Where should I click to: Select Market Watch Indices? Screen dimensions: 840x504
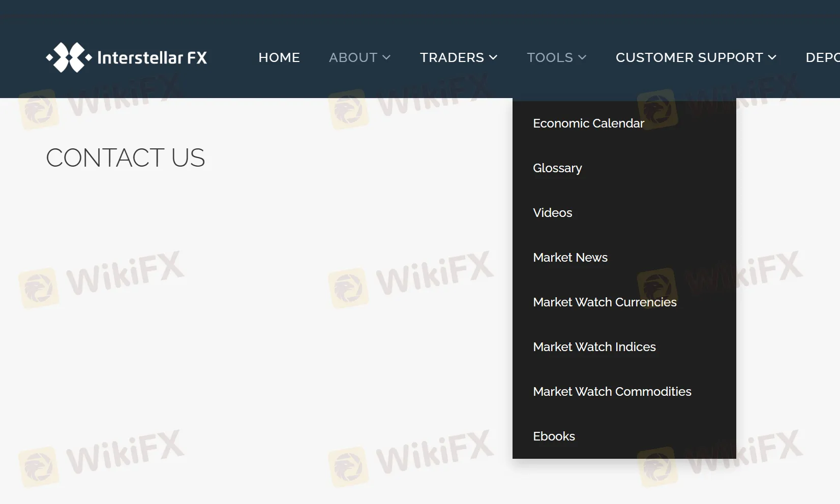coord(594,347)
